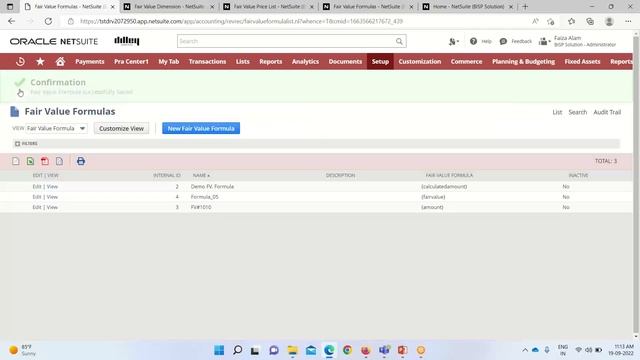Click the Fair Value Formulas page icon
Image resolution: width=640 pixels, height=360 pixels.
15,111
